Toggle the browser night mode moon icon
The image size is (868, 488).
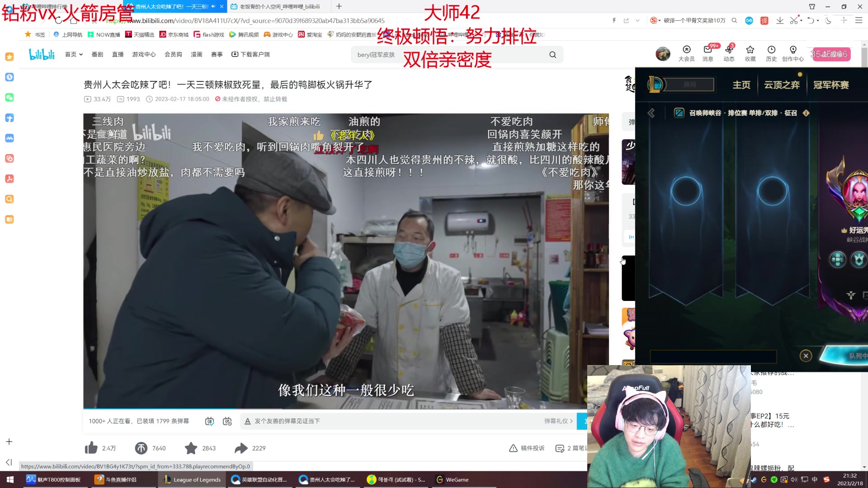pos(828,20)
